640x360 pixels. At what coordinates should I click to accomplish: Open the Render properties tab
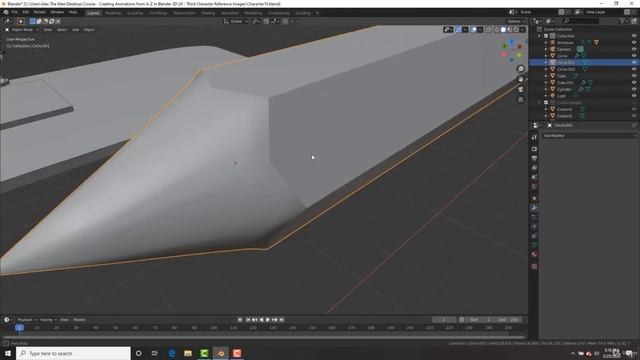click(534, 149)
